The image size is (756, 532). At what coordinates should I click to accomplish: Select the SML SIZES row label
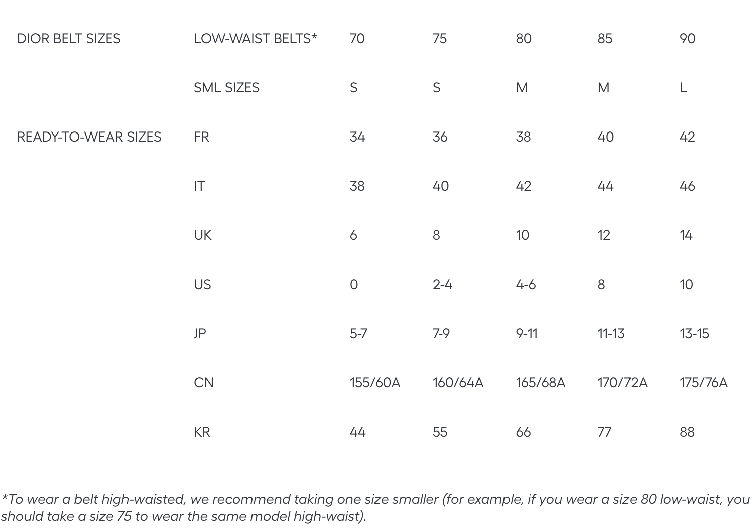tap(226, 88)
